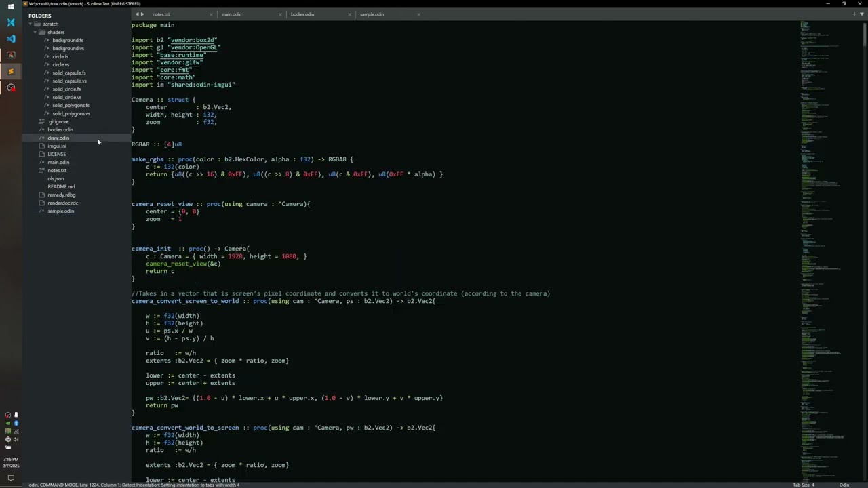Screen dimensions: 868x488
Task: Open solid_polygons.fs in sidebar
Action: pos(71,105)
